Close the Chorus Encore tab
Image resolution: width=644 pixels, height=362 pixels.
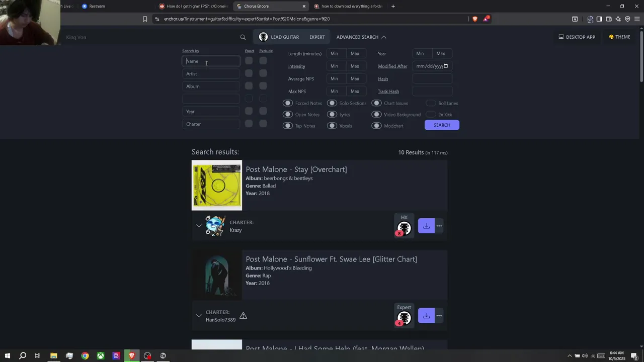pyautogui.click(x=304, y=7)
